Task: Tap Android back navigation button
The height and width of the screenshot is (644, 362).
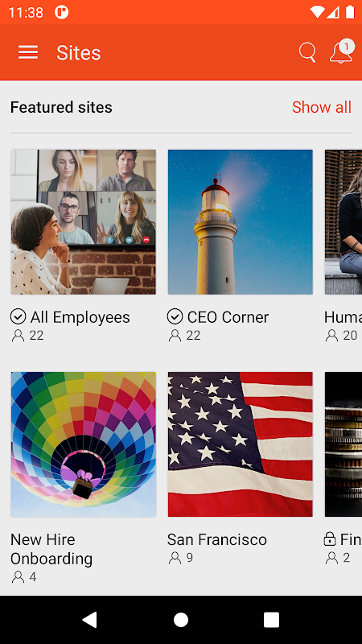Action: pyautogui.click(x=90, y=620)
